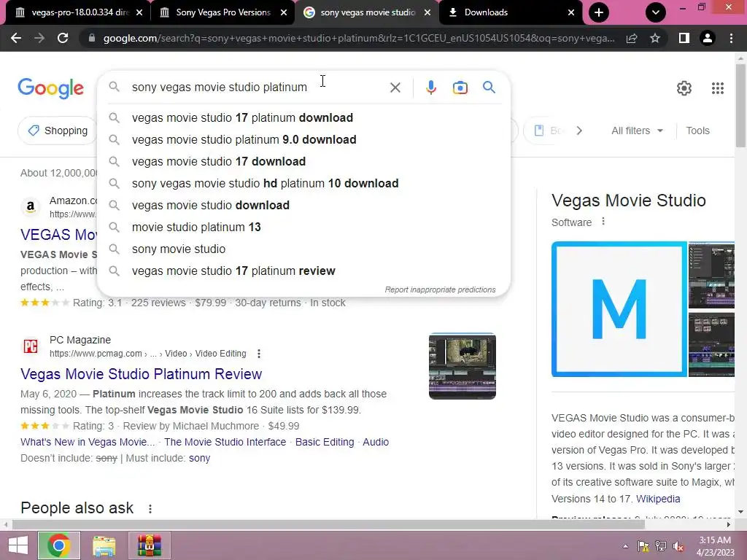Open the Chrome profile avatar
747x560 pixels.
(708, 38)
